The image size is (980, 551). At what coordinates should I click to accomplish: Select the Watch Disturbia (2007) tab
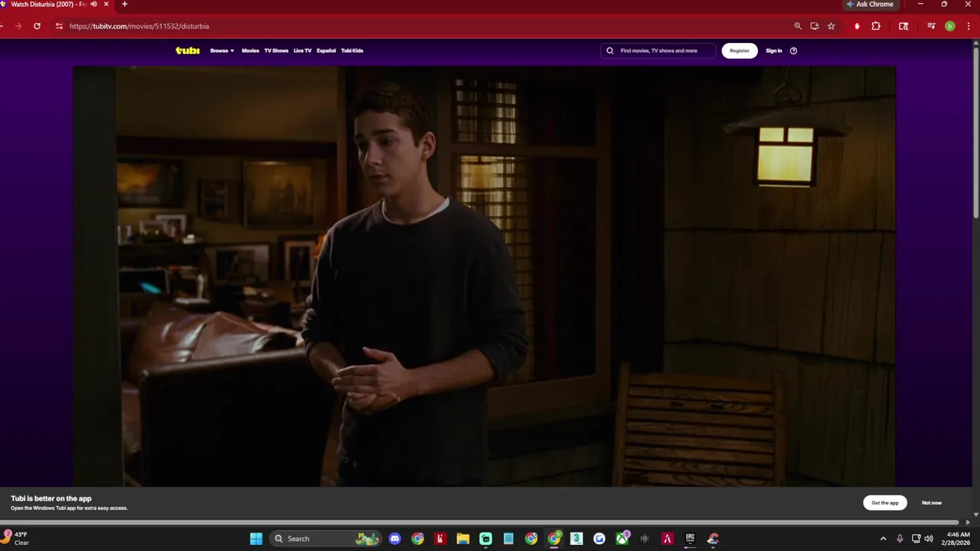[47, 4]
